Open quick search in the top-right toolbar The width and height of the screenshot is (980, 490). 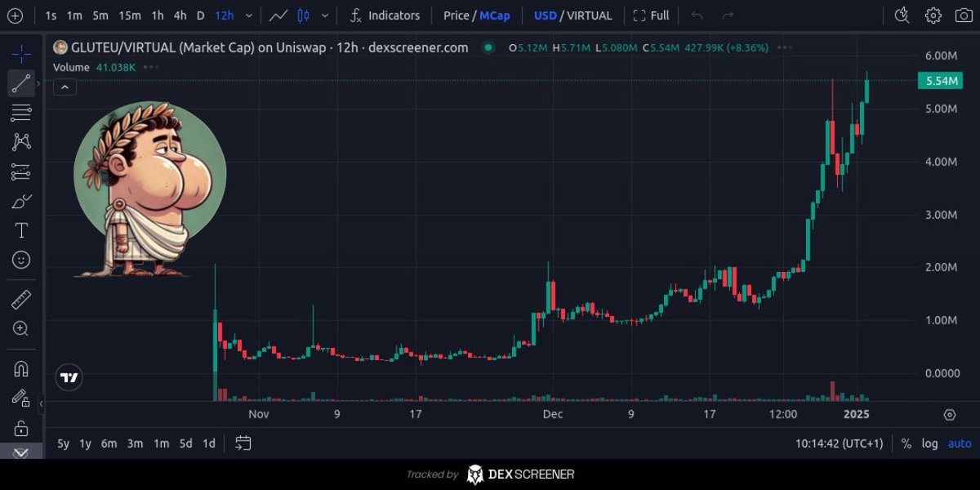tap(902, 16)
